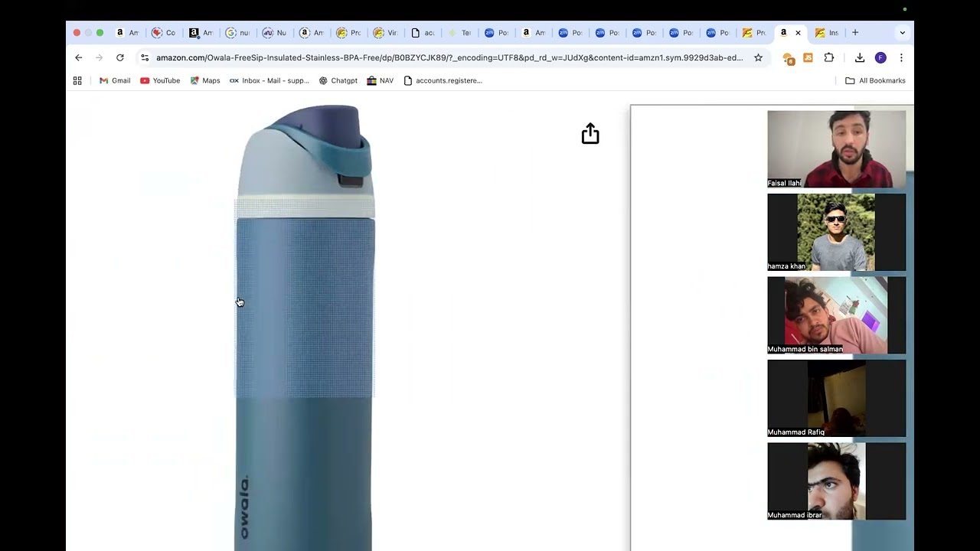Select Muhammad bin salman's video tile

pyautogui.click(x=836, y=315)
